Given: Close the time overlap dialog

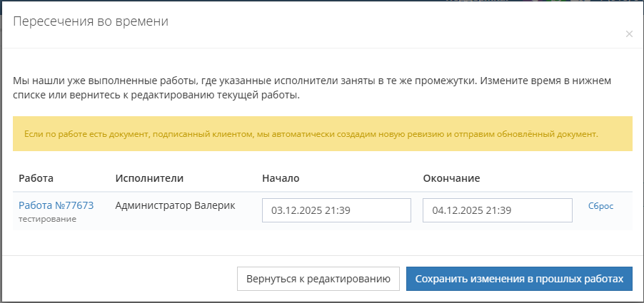Looking at the screenshot, I should click(x=628, y=34).
